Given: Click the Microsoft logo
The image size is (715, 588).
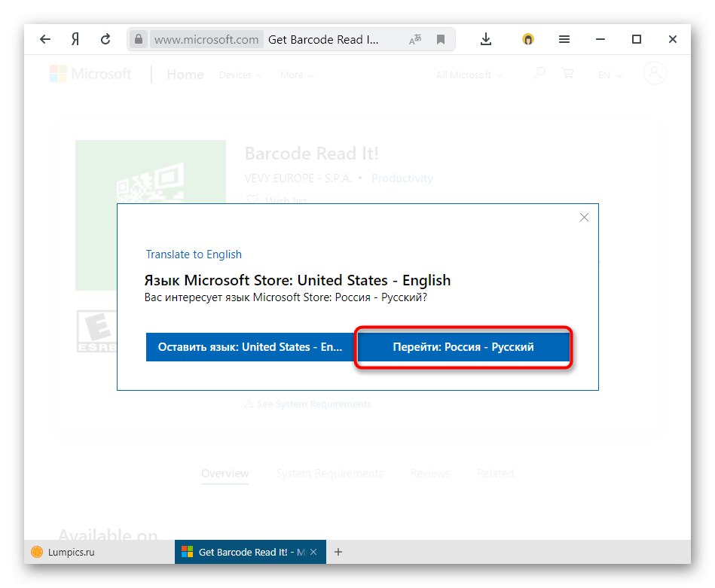Looking at the screenshot, I should [90, 74].
